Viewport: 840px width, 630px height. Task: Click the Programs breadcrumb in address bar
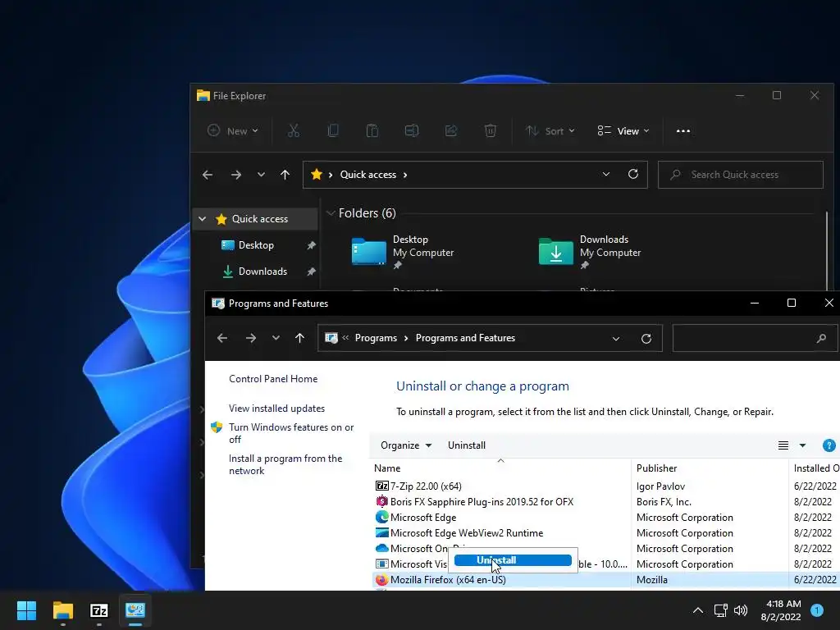pyautogui.click(x=376, y=338)
